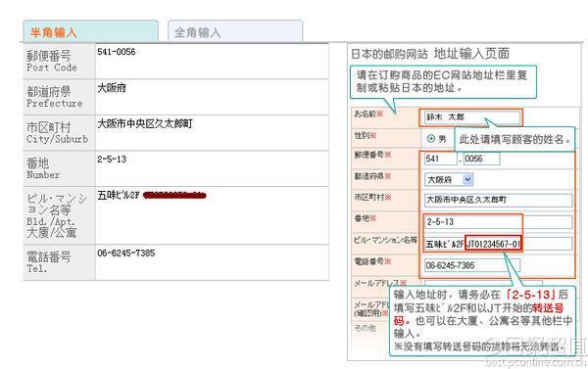588x369 pixels.
Task: Select the Prefecture value 大阪府 in table
Action: 112,88
